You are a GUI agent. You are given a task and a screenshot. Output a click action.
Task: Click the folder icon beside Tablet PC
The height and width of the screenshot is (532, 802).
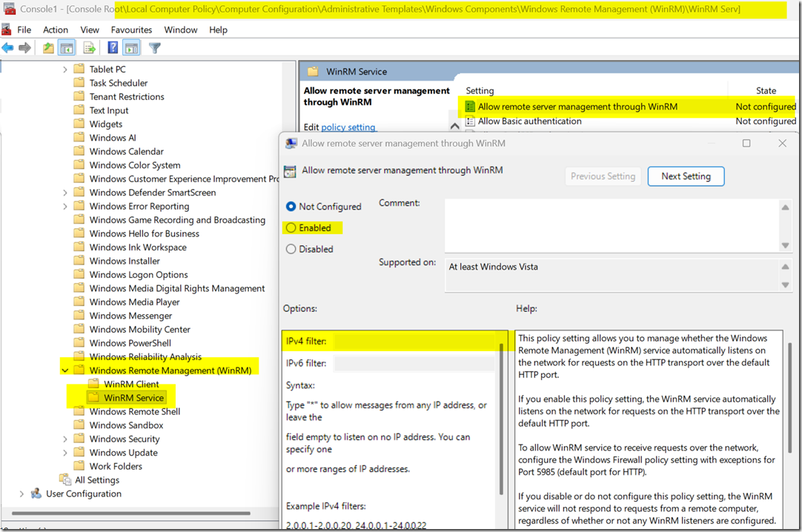pos(79,69)
